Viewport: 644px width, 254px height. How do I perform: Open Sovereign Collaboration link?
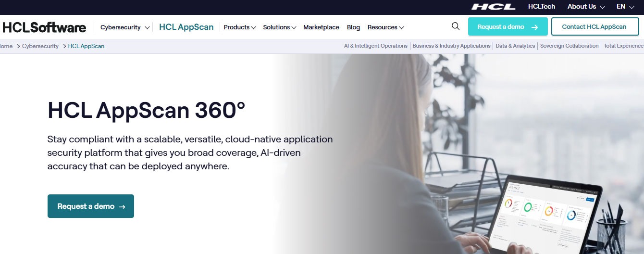[x=570, y=46]
